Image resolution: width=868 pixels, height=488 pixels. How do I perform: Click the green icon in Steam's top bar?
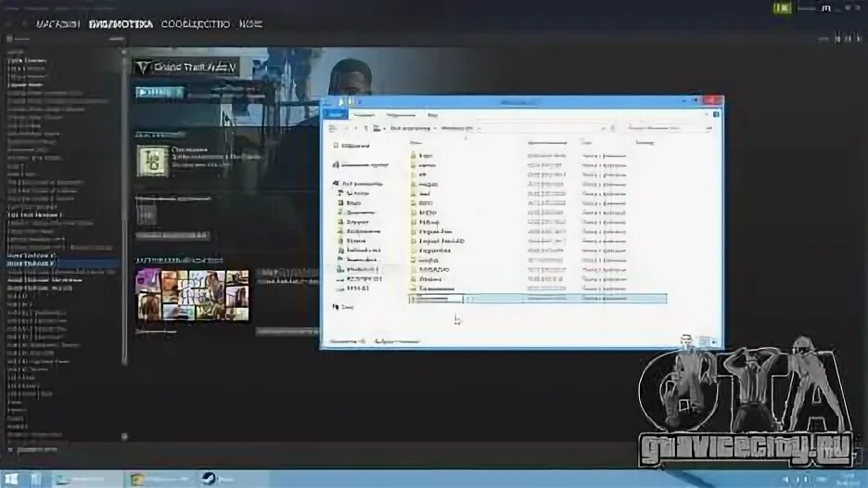tap(782, 7)
